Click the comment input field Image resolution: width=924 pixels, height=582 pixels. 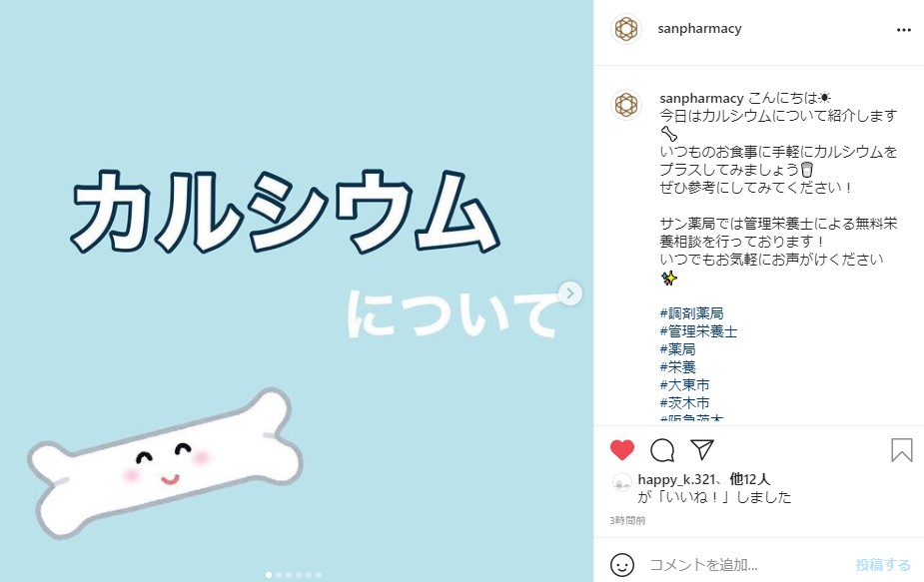[x=748, y=565]
